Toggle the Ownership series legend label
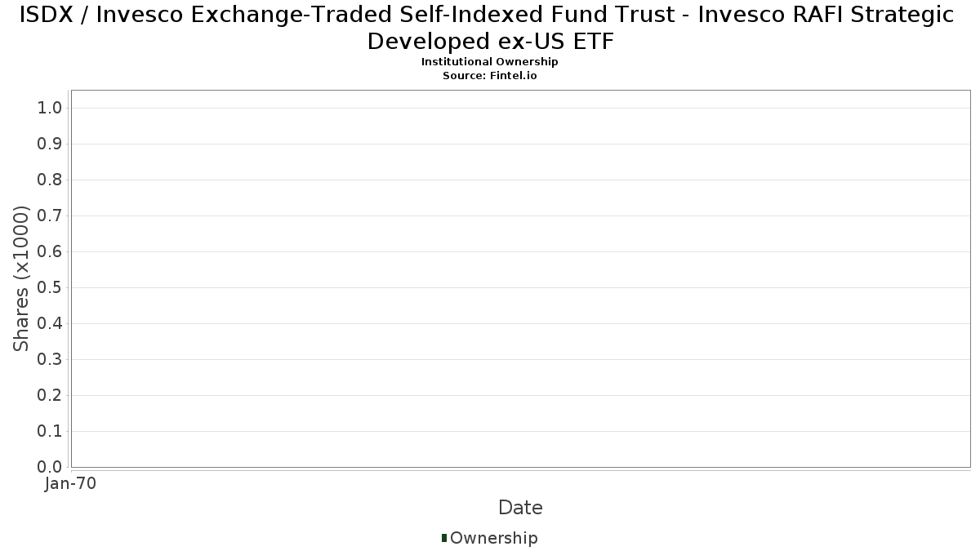980x551 pixels. point(493,538)
